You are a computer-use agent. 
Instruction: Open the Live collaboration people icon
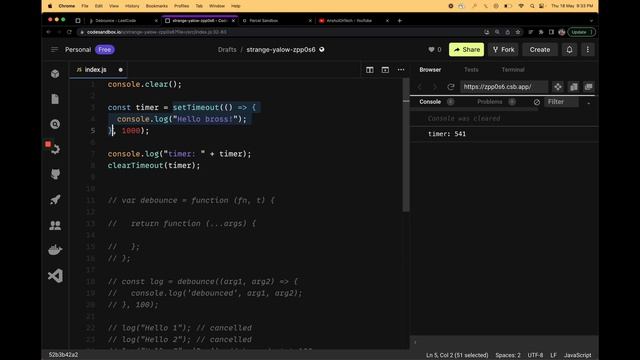[x=55, y=225]
